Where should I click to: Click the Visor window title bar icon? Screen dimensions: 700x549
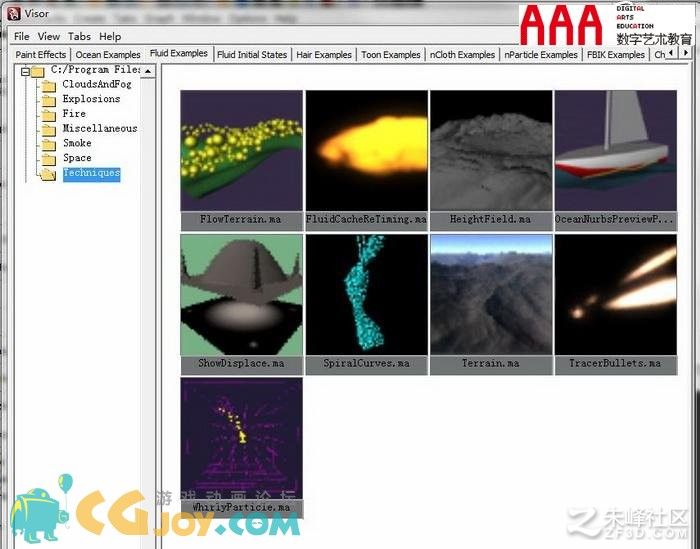14,14
